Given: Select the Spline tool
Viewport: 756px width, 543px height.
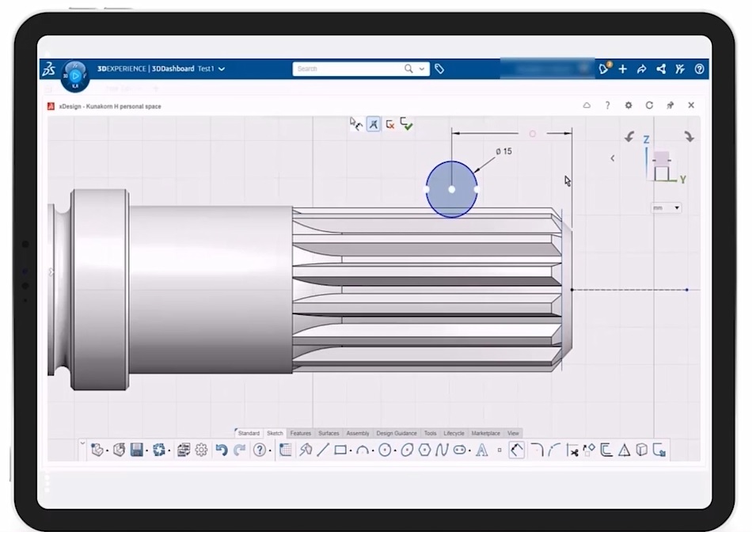Looking at the screenshot, I should (x=441, y=450).
